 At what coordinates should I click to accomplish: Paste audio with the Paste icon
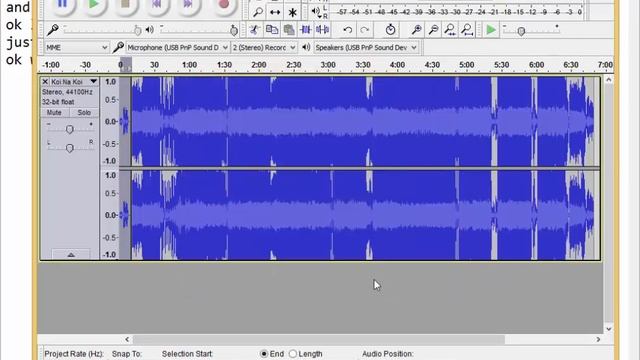click(289, 30)
